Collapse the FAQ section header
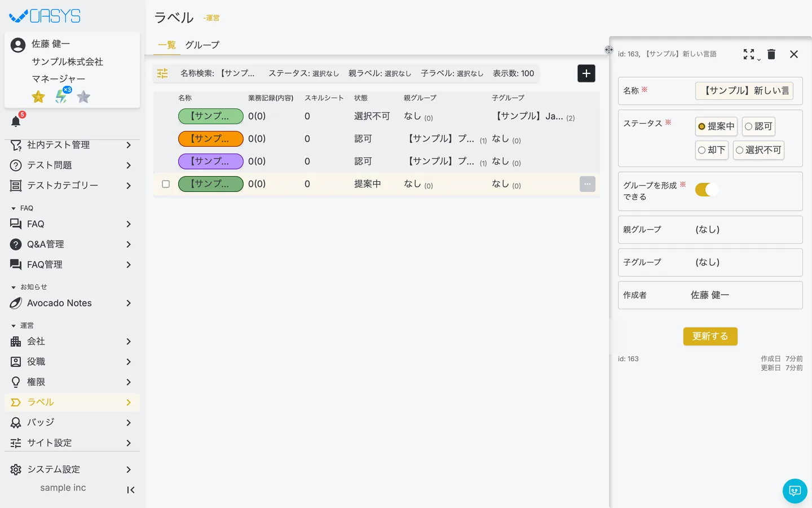 [x=23, y=208]
